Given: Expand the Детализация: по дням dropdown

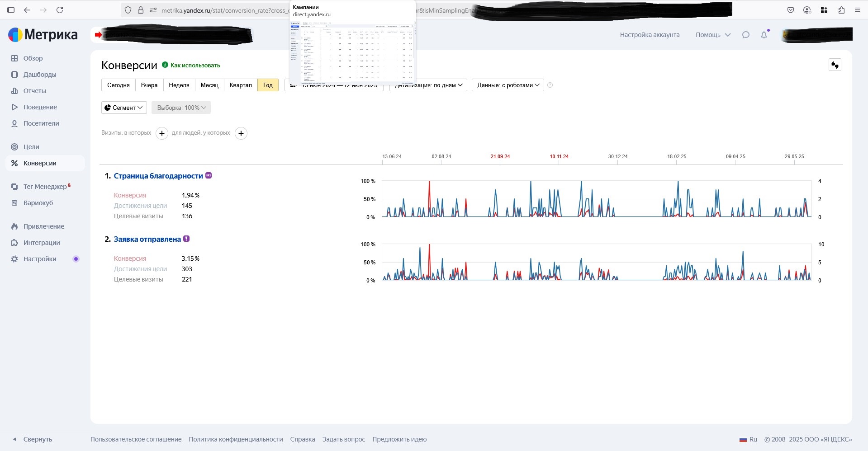Looking at the screenshot, I should 428,85.
